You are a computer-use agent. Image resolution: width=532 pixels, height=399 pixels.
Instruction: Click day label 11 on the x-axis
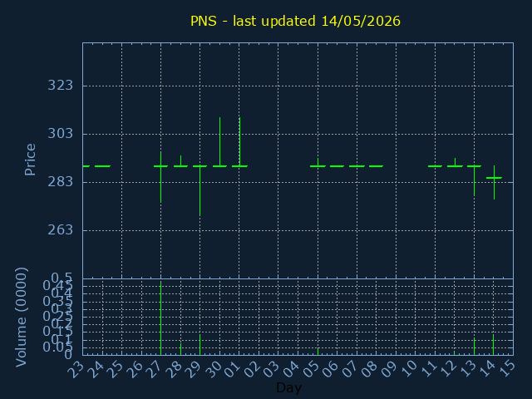(429, 369)
